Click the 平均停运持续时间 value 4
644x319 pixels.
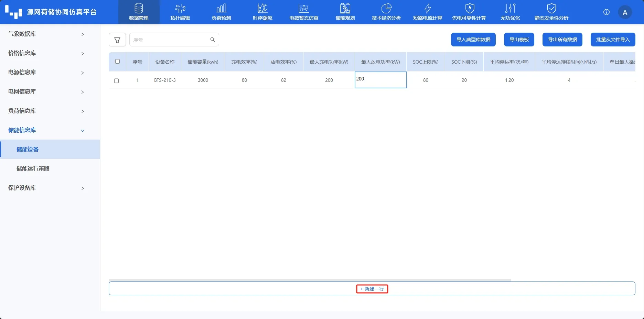point(569,80)
